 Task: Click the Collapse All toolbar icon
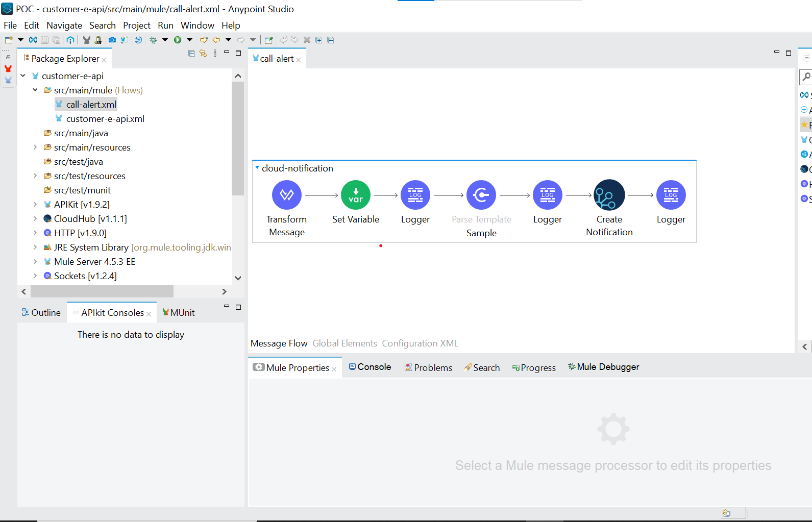[331, 40]
